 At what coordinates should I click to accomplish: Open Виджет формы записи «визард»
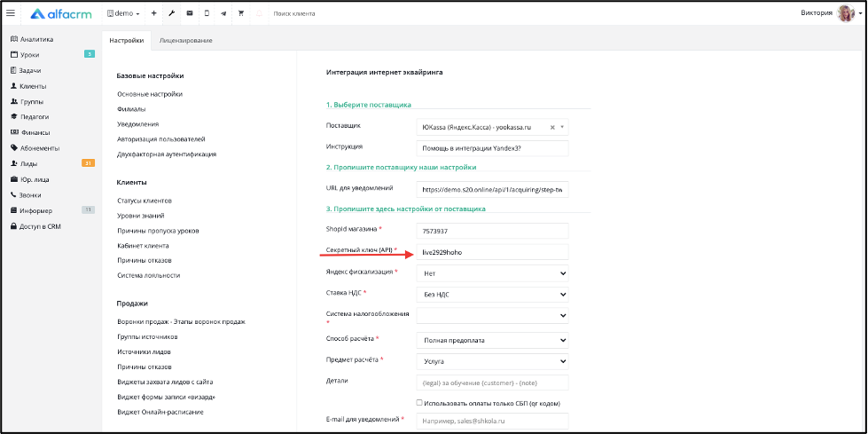[x=166, y=397]
